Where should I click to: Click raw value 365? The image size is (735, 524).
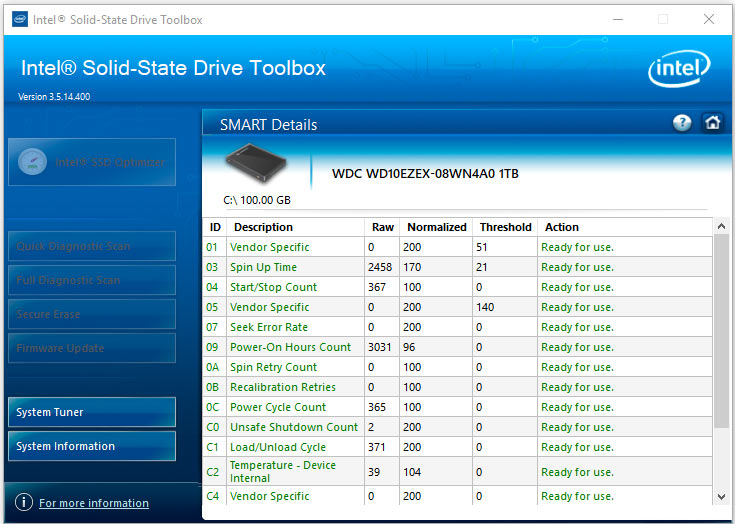click(x=377, y=407)
